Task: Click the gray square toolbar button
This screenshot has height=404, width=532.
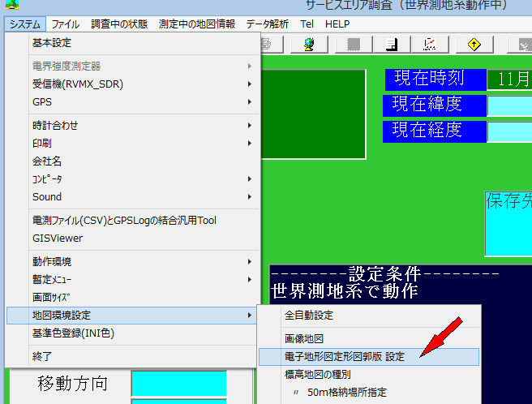Action: tap(351, 44)
